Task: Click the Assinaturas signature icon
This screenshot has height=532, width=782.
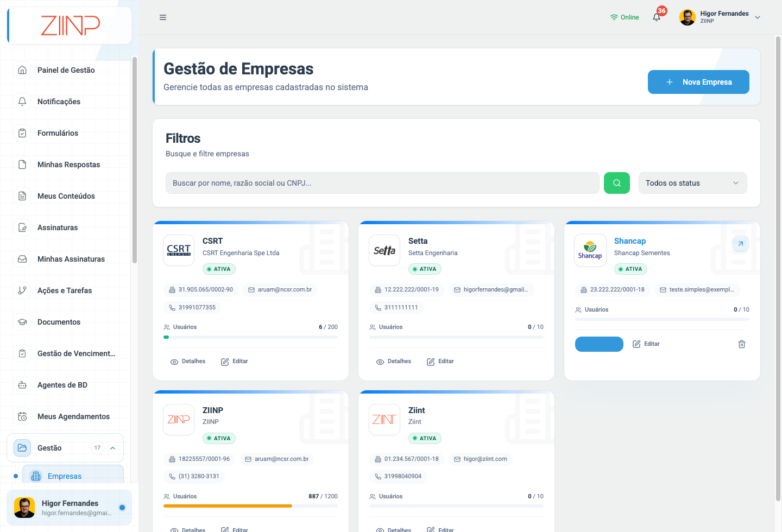Action: (x=22, y=227)
